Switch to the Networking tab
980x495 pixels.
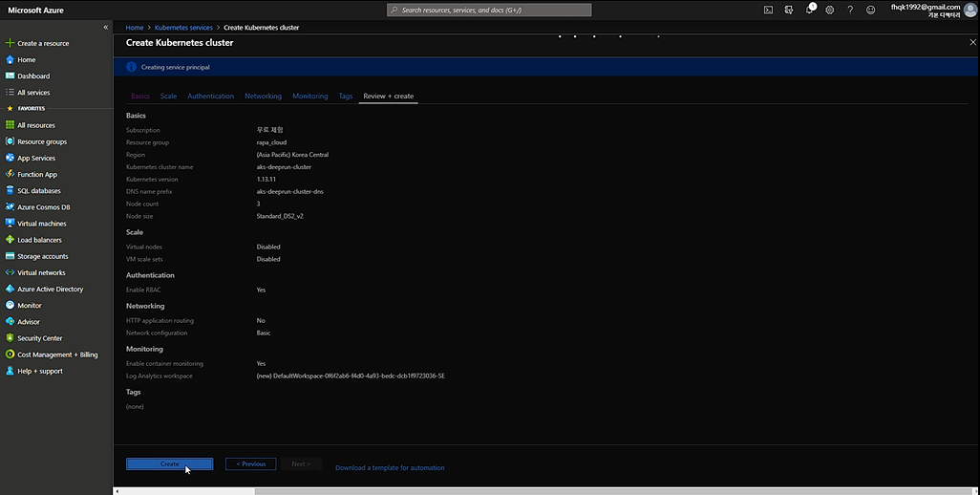(x=263, y=97)
